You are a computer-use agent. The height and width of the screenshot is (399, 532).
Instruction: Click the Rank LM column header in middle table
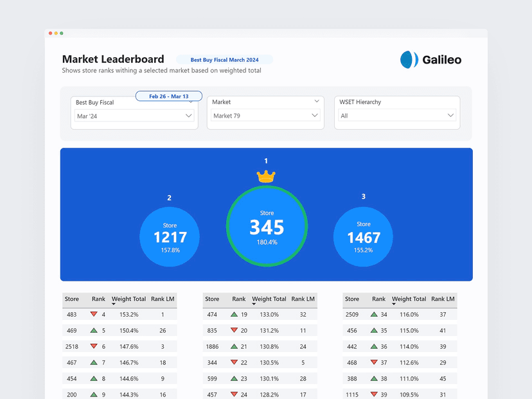(x=302, y=299)
